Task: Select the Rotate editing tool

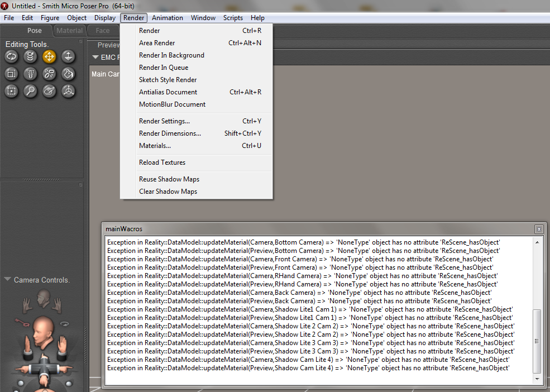Action: (x=11, y=56)
